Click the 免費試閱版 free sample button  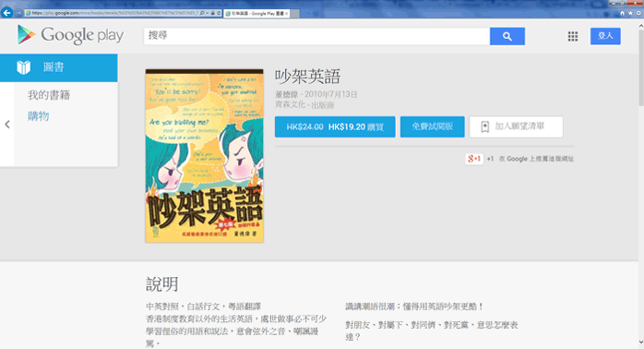433,126
